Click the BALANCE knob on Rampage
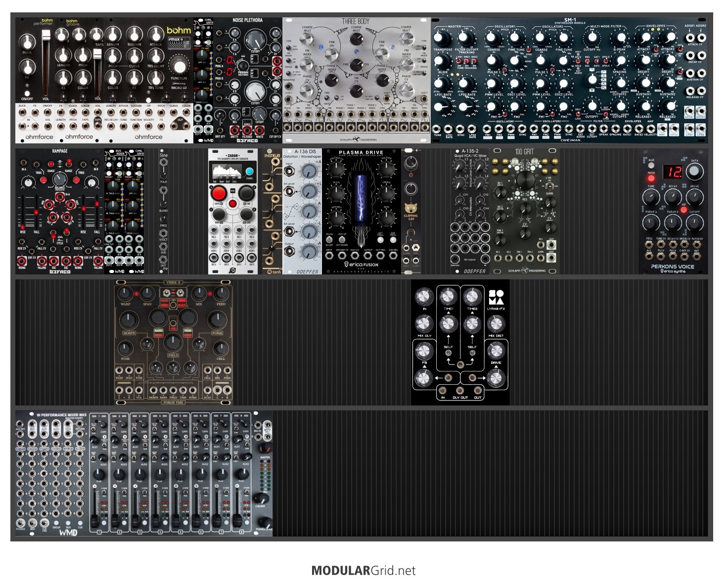The width and height of the screenshot is (728, 581). [x=60, y=180]
